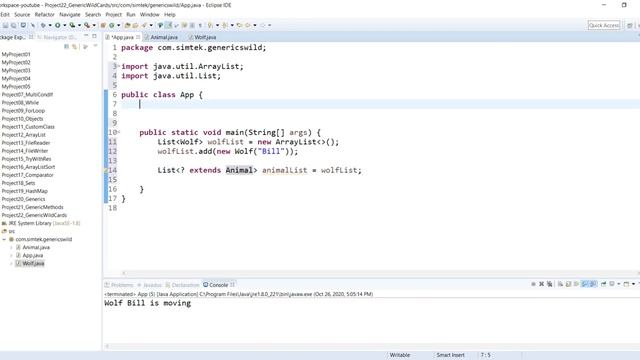Screen dimensions: 640x360
Task: Select Project21_GenericMethods in Package Explorer
Action: click(32, 207)
